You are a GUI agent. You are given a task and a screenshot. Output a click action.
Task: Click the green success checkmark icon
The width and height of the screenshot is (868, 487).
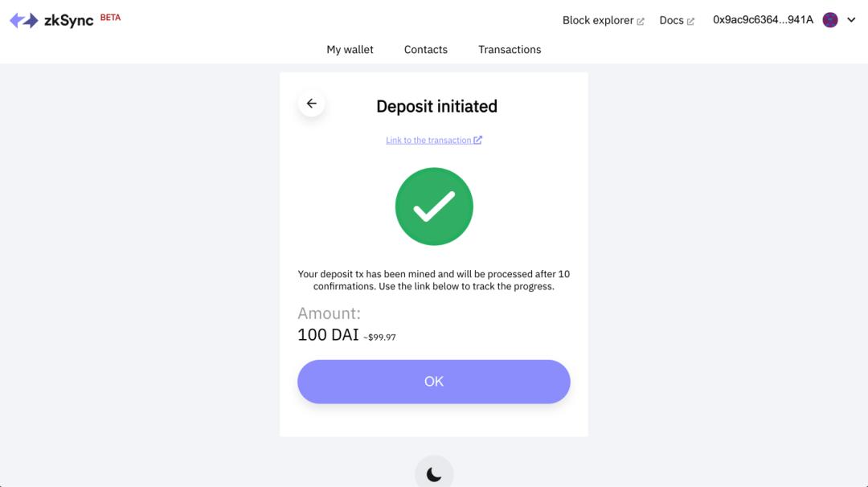tap(434, 207)
